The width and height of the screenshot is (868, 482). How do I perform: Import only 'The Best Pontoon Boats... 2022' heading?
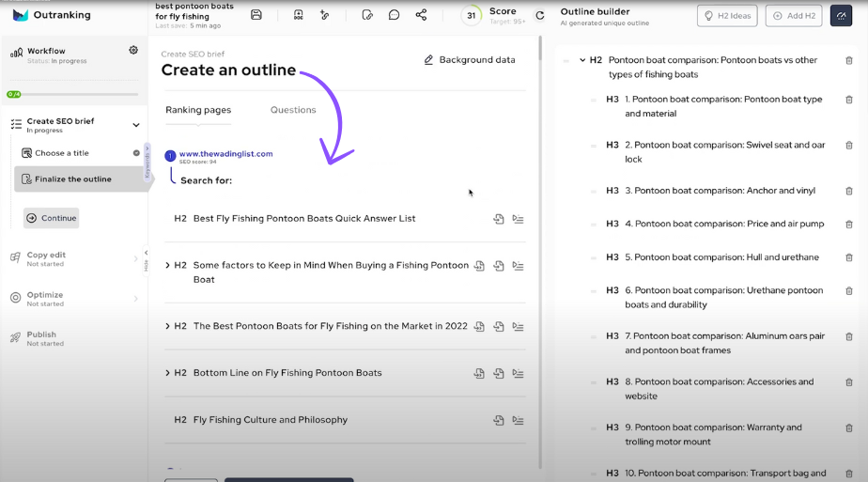pyautogui.click(x=499, y=326)
